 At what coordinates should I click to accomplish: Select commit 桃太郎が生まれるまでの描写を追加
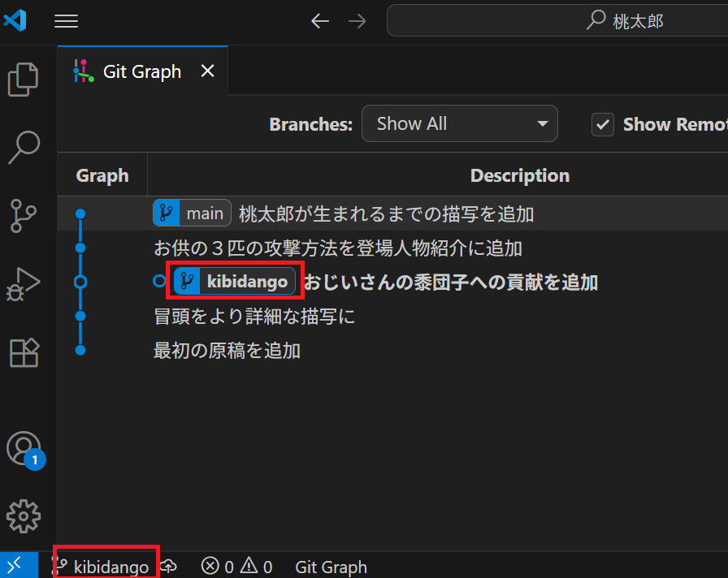pyautogui.click(x=386, y=214)
